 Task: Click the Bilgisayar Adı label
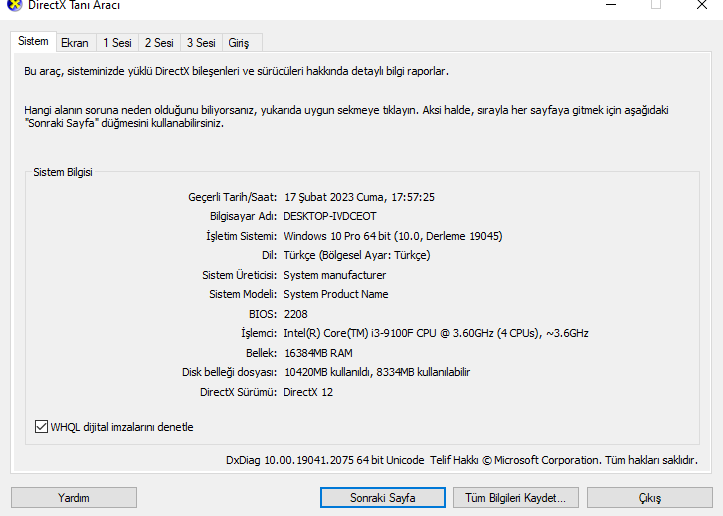(243, 216)
